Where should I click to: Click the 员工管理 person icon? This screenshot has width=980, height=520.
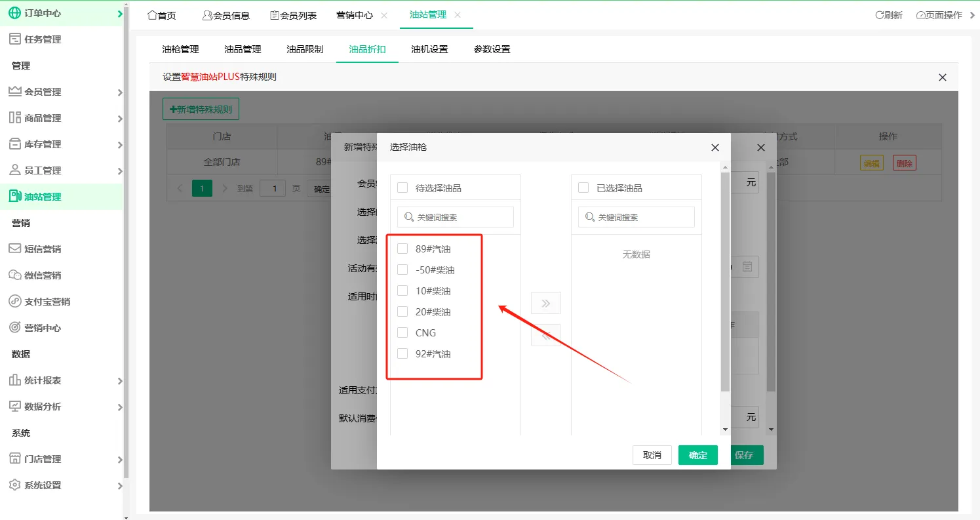(14, 170)
